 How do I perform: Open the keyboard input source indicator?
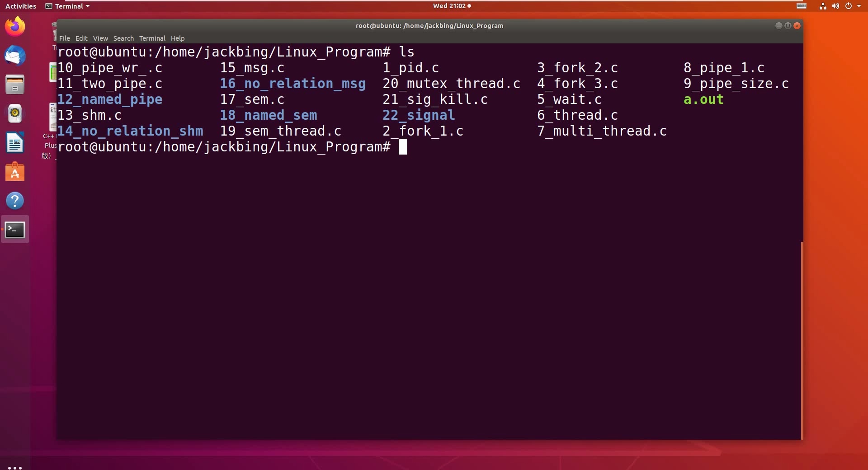(802, 6)
